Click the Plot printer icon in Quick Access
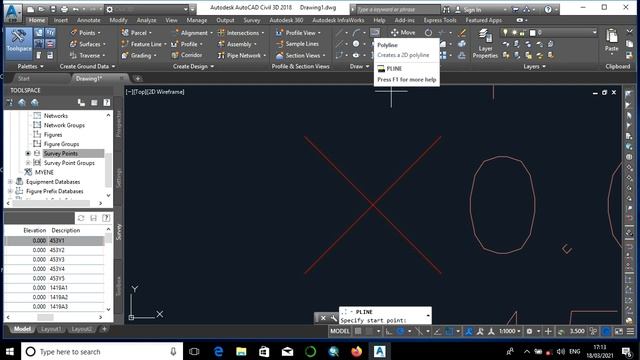This screenshot has height=360, width=640. (64, 9)
